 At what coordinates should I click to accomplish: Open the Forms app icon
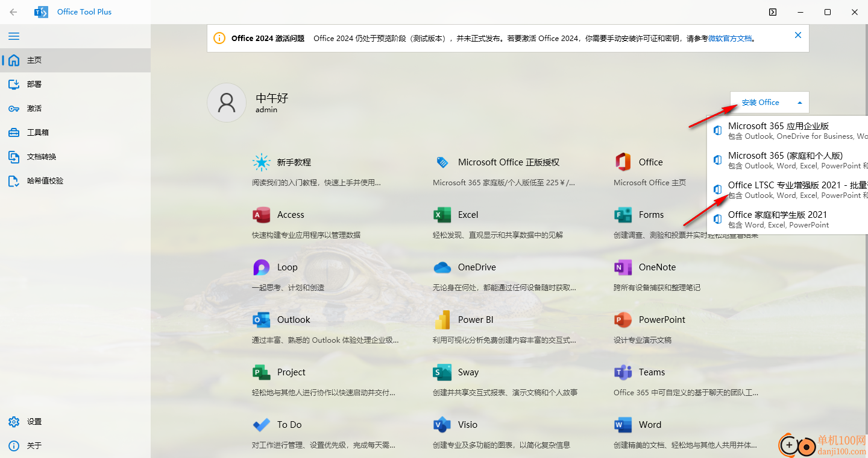click(x=623, y=215)
